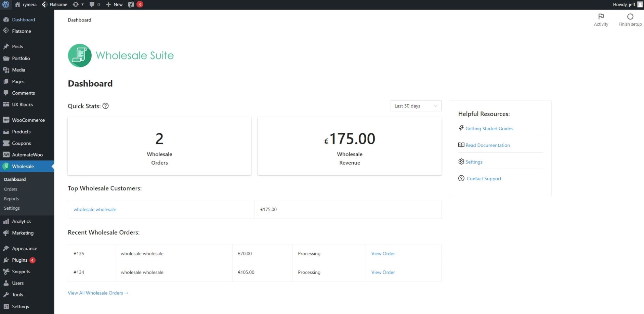
Task: Select AutomateWoo in the sidebar
Action: pyautogui.click(x=27, y=155)
